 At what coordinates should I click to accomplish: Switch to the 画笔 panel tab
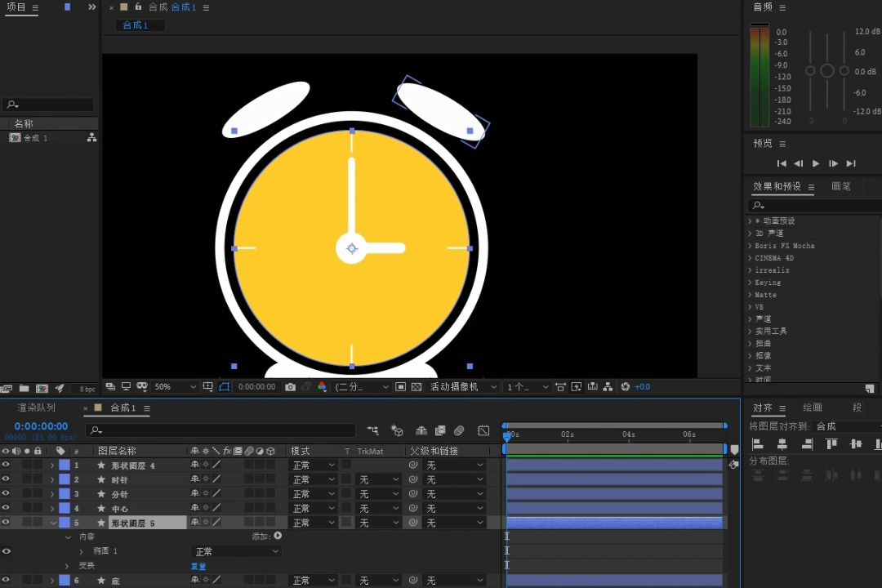(x=841, y=186)
